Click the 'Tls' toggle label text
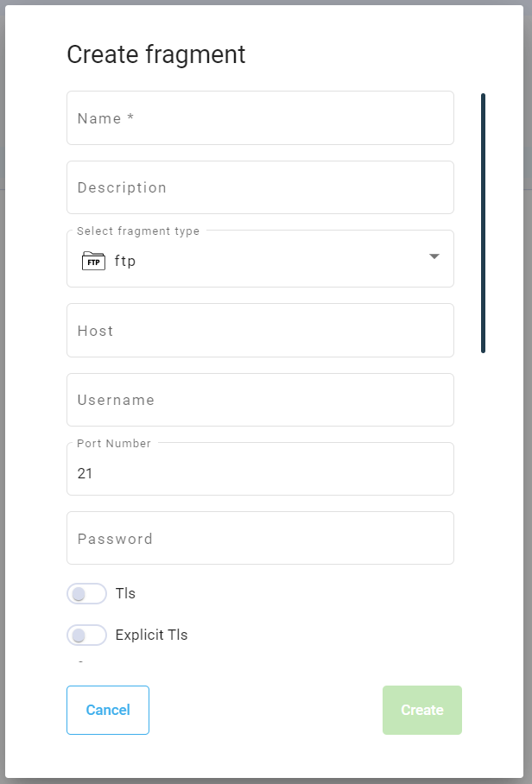This screenshot has width=532, height=784. pos(125,594)
